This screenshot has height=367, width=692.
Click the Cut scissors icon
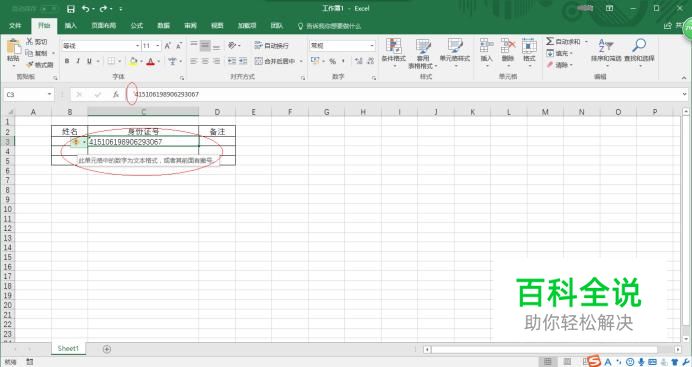[x=30, y=41]
